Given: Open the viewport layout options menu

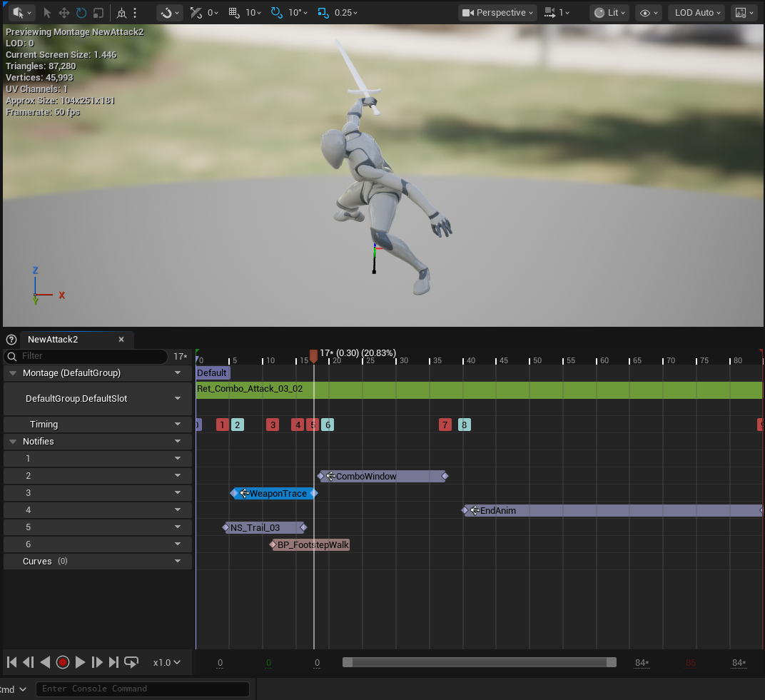Looking at the screenshot, I should 744,13.
